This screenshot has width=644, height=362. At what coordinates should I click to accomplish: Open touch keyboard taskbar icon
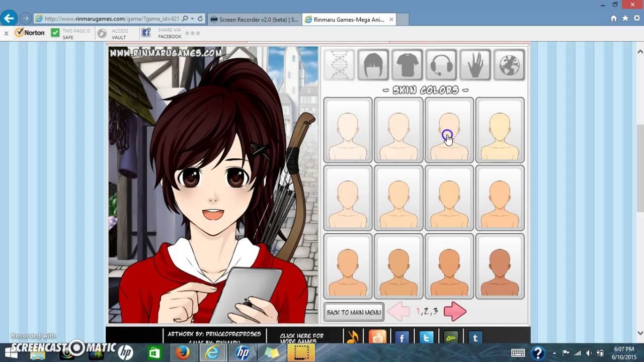pos(518,353)
